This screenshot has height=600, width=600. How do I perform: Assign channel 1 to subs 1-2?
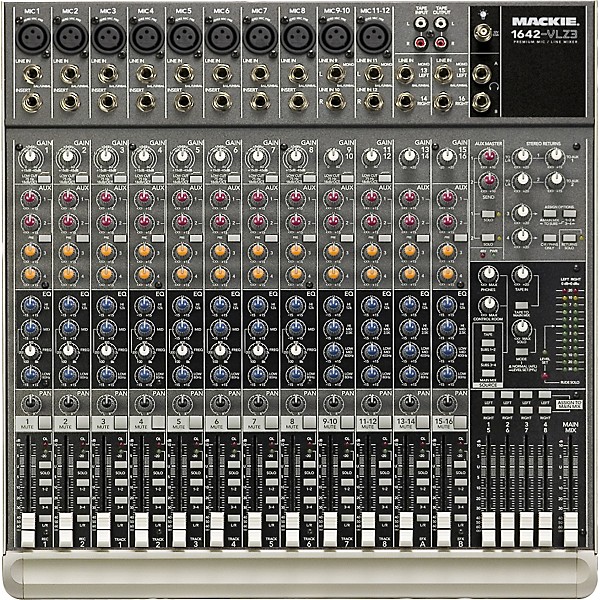tap(45, 483)
